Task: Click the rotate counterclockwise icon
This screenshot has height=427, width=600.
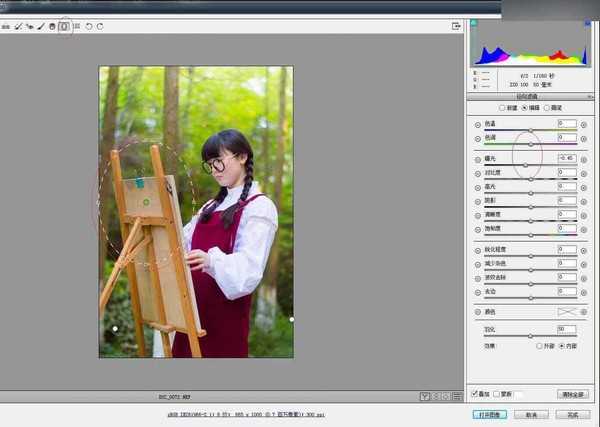Action: [x=89, y=27]
